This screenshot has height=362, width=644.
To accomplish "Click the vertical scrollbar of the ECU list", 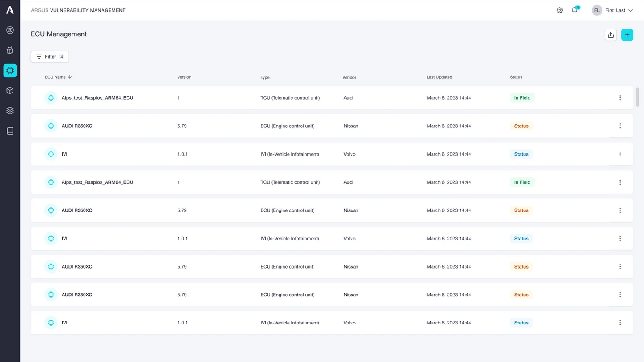I will 637,97.
